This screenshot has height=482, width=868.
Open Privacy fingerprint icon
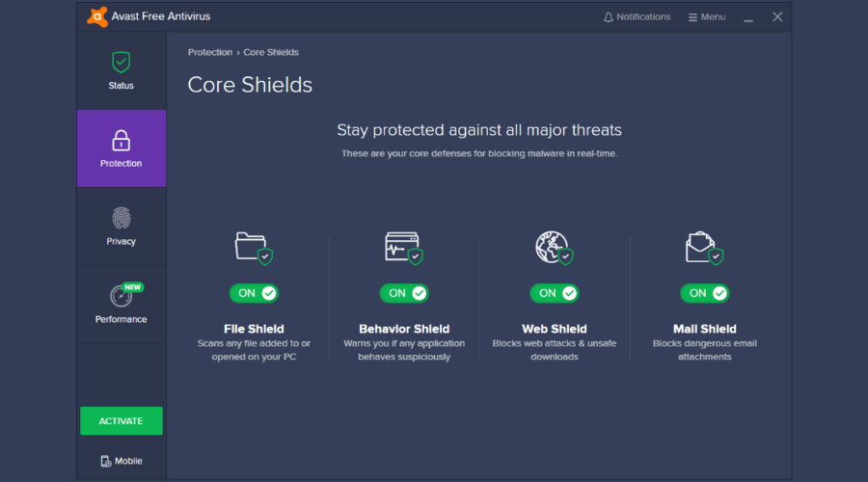pyautogui.click(x=121, y=218)
